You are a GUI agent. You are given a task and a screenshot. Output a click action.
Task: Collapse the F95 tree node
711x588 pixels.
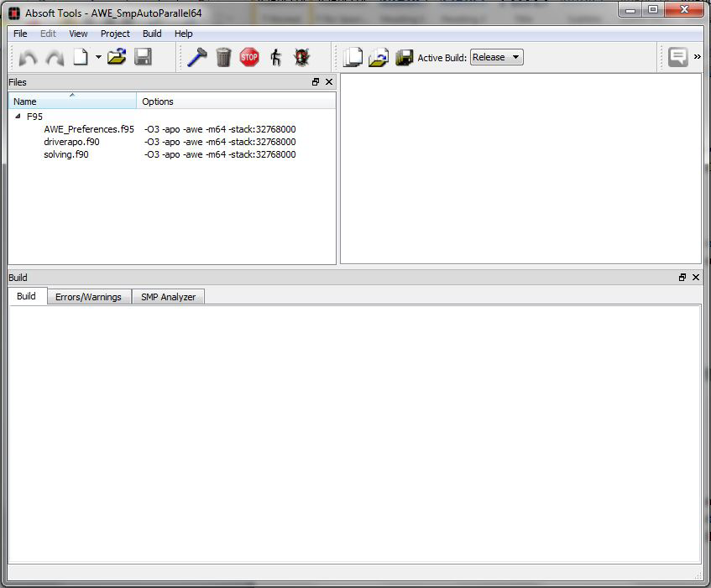coord(18,117)
